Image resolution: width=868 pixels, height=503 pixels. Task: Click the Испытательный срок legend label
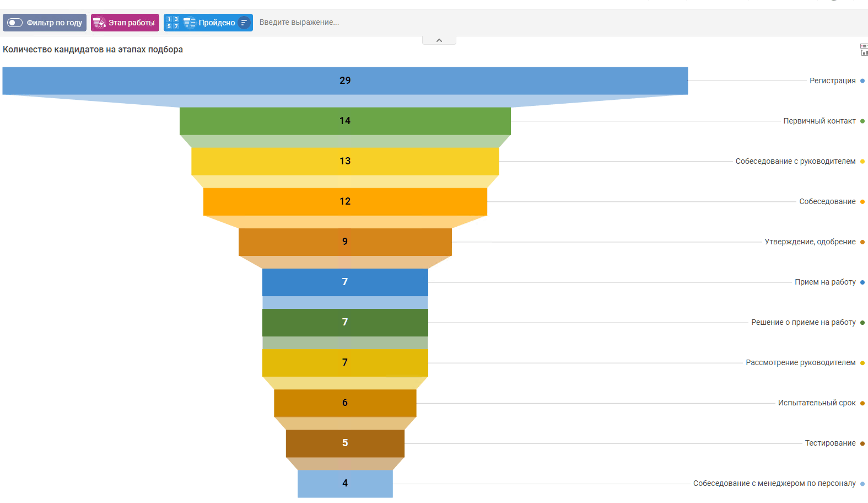tap(817, 403)
